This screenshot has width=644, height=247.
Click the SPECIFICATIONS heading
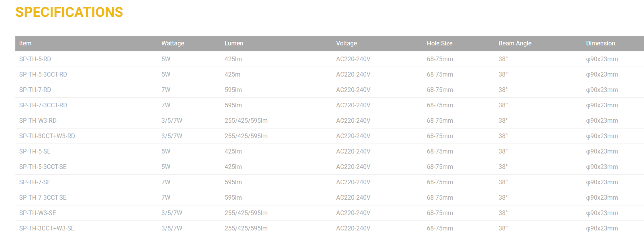69,12
